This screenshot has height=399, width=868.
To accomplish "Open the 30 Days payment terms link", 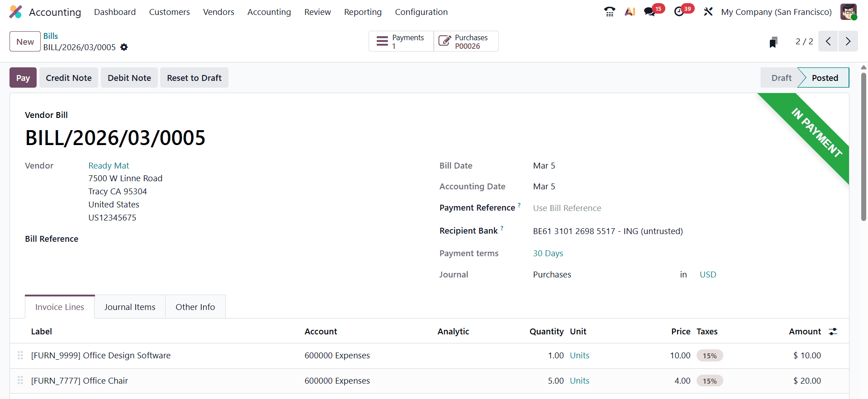I will (548, 253).
